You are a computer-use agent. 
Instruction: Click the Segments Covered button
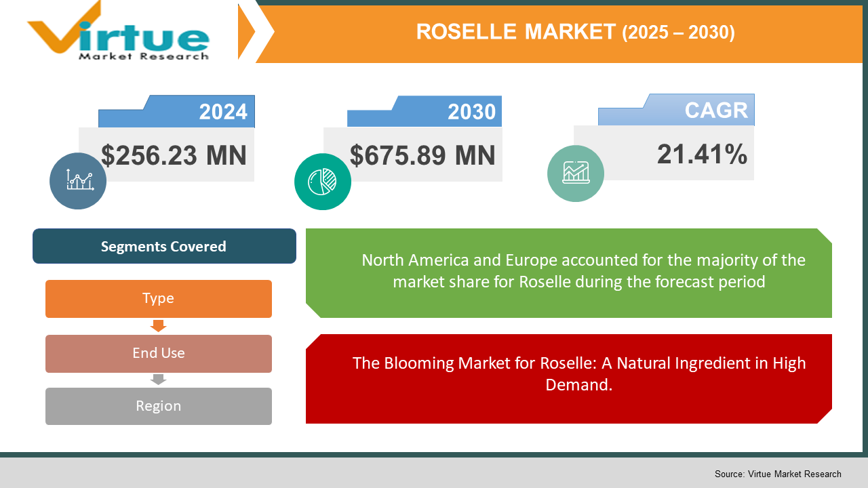pyautogui.click(x=164, y=246)
